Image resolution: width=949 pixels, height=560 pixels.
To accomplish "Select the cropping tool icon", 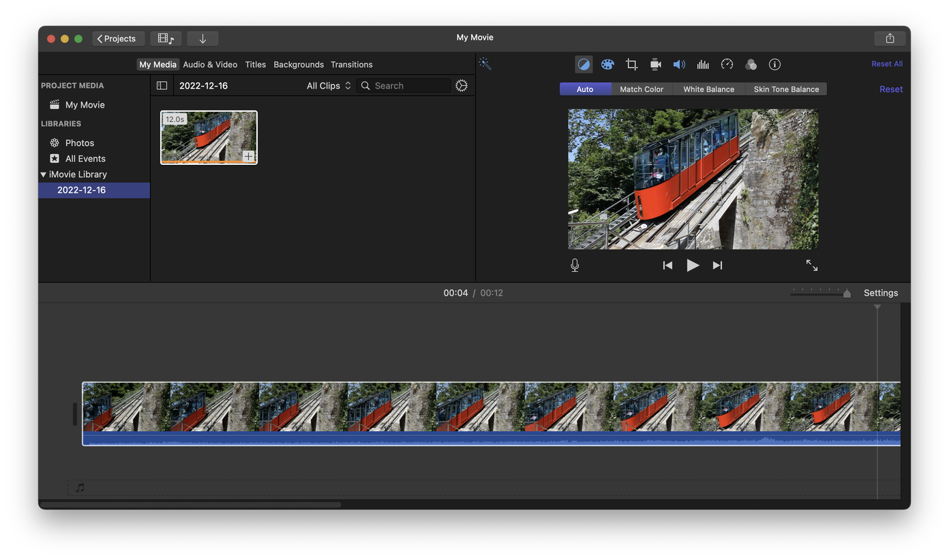I will click(x=631, y=64).
